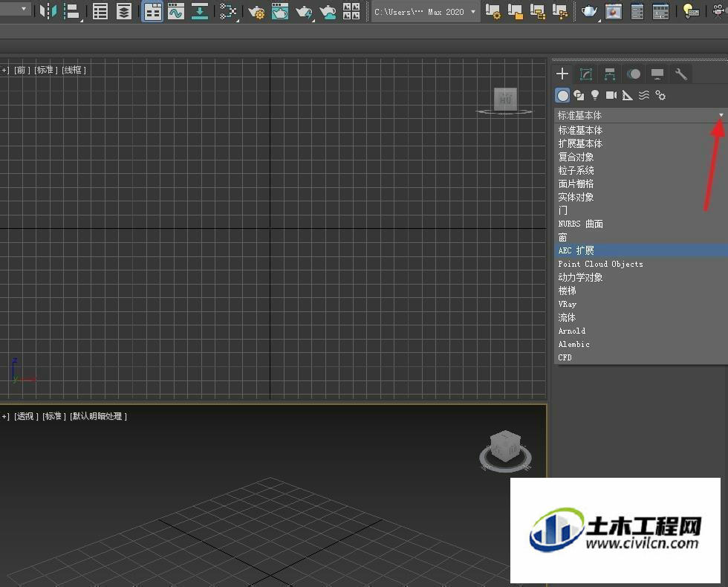The width and height of the screenshot is (728, 587).
Task: Click the Render in Cloud teapot icon
Action: [x=328, y=11]
